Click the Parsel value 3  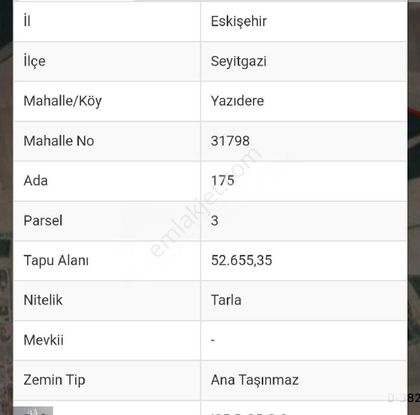pyautogui.click(x=215, y=221)
